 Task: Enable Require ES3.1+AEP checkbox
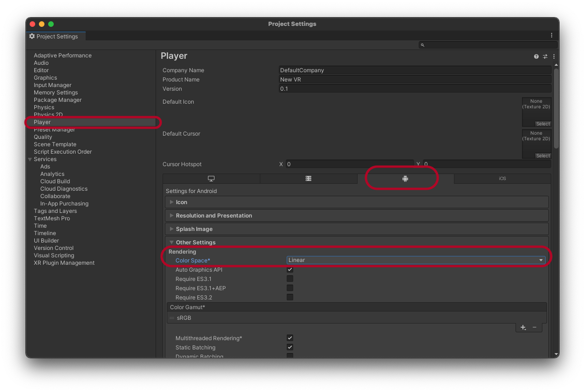[290, 288]
